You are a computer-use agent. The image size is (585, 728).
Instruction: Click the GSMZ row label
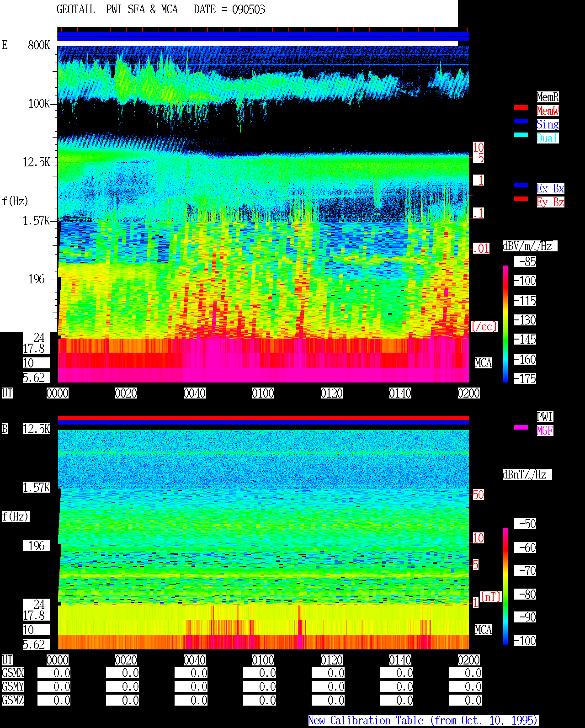pos(13,700)
